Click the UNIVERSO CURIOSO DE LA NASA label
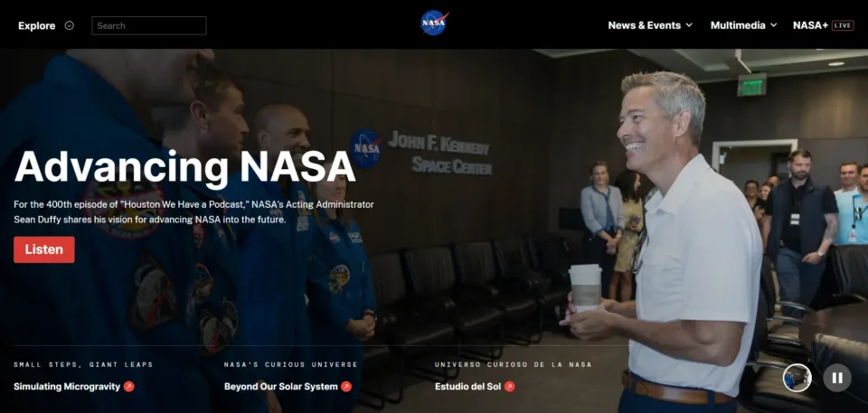Image resolution: width=868 pixels, height=413 pixels. (514, 364)
